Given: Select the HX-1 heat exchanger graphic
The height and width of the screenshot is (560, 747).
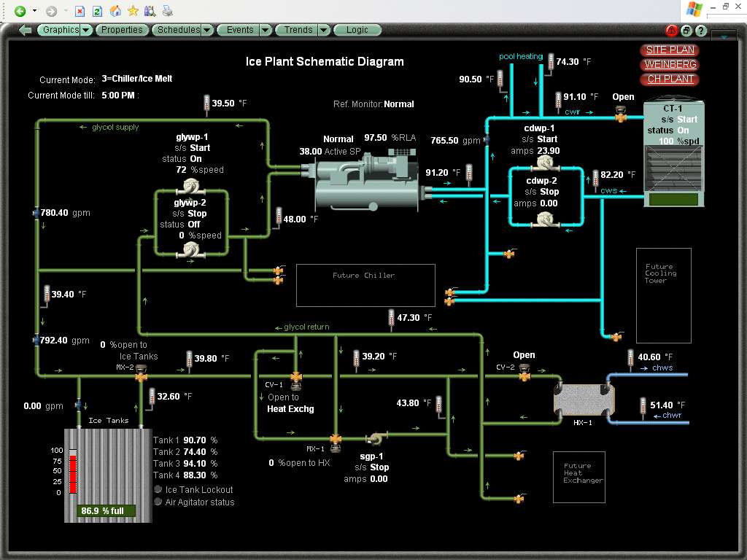Looking at the screenshot, I should [x=584, y=399].
